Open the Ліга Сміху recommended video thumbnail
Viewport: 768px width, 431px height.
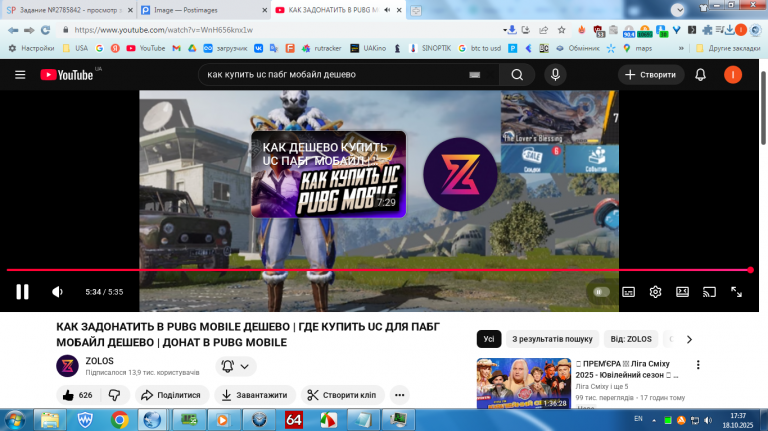(x=524, y=383)
